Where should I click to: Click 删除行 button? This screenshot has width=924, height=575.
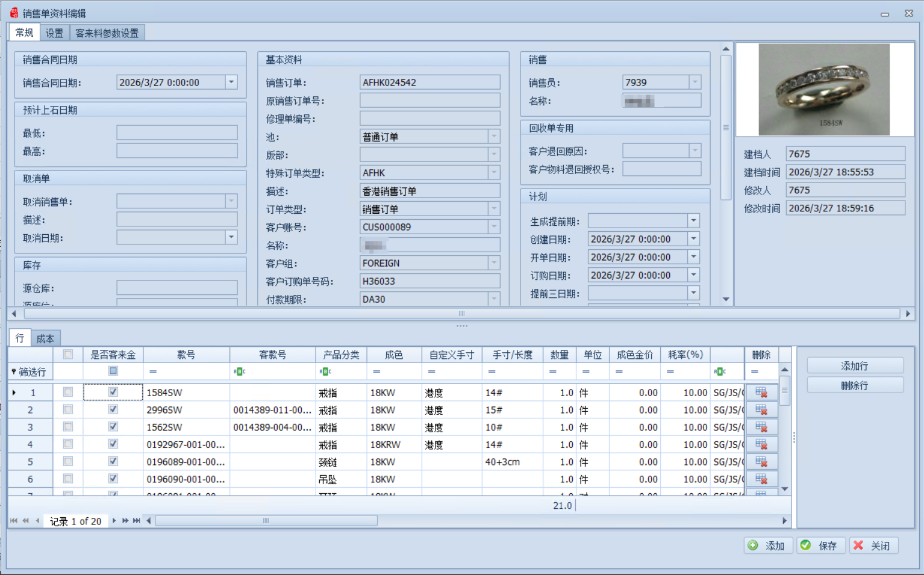pyautogui.click(x=855, y=385)
